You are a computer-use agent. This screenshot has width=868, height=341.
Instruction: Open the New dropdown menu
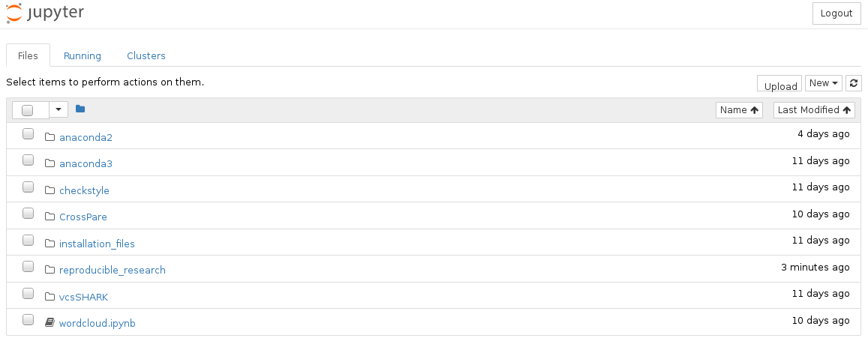(823, 83)
